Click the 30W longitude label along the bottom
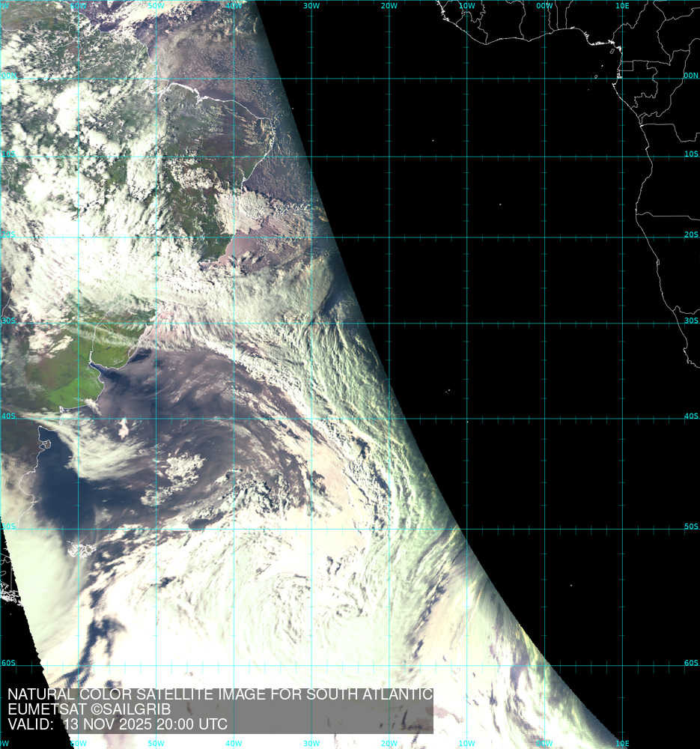 [311, 744]
